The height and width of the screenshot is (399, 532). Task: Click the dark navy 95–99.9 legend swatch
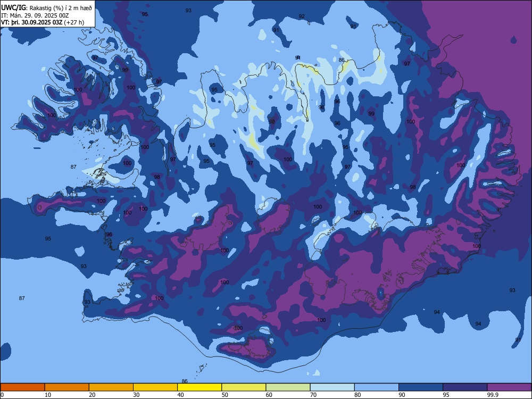[465, 387]
